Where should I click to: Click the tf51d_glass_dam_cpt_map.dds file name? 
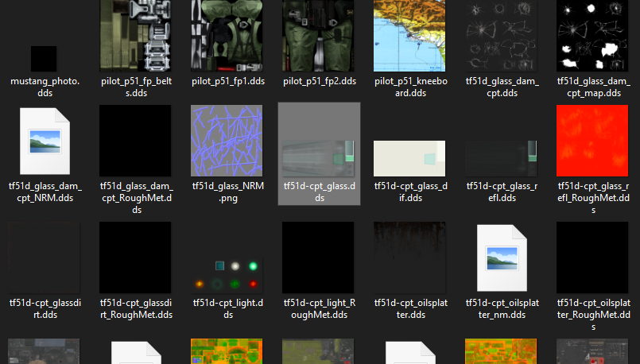point(594,87)
